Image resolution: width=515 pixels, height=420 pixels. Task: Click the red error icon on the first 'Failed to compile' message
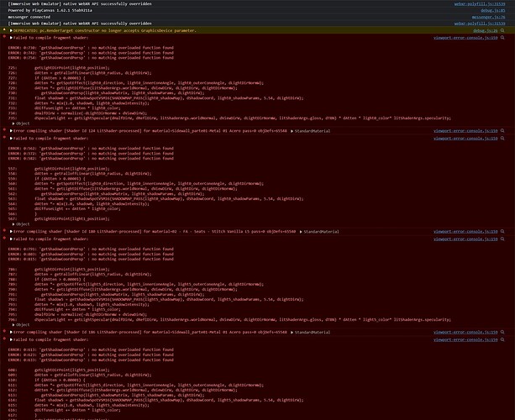6,38
